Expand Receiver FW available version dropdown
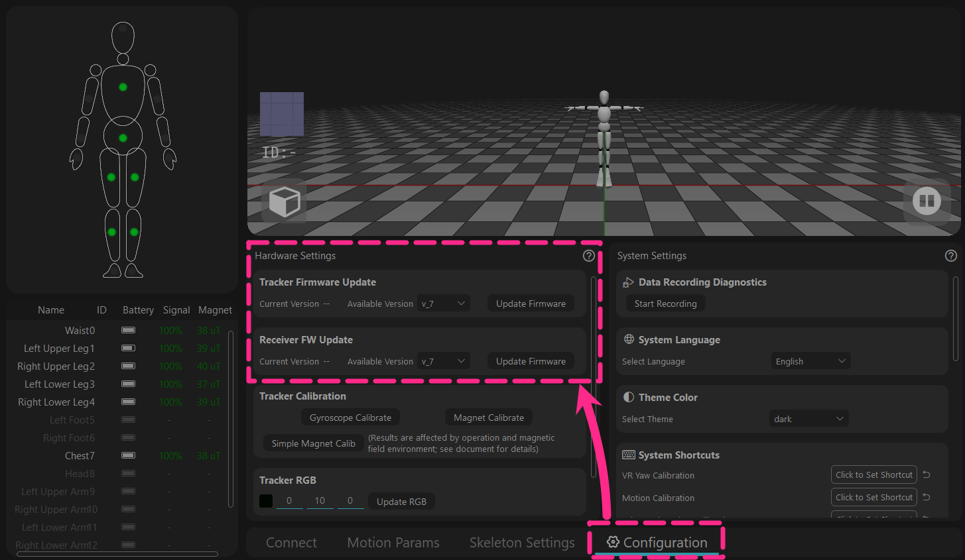Image resolution: width=965 pixels, height=560 pixels. point(444,361)
